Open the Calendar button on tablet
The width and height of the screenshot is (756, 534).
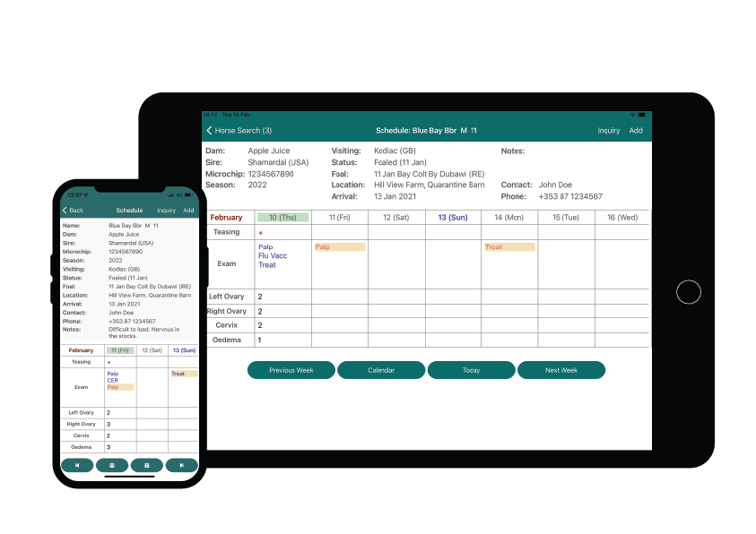point(381,370)
